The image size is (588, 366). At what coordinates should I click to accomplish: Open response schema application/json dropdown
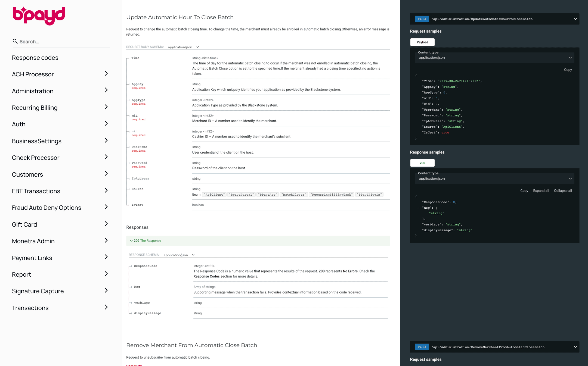pyautogui.click(x=179, y=255)
